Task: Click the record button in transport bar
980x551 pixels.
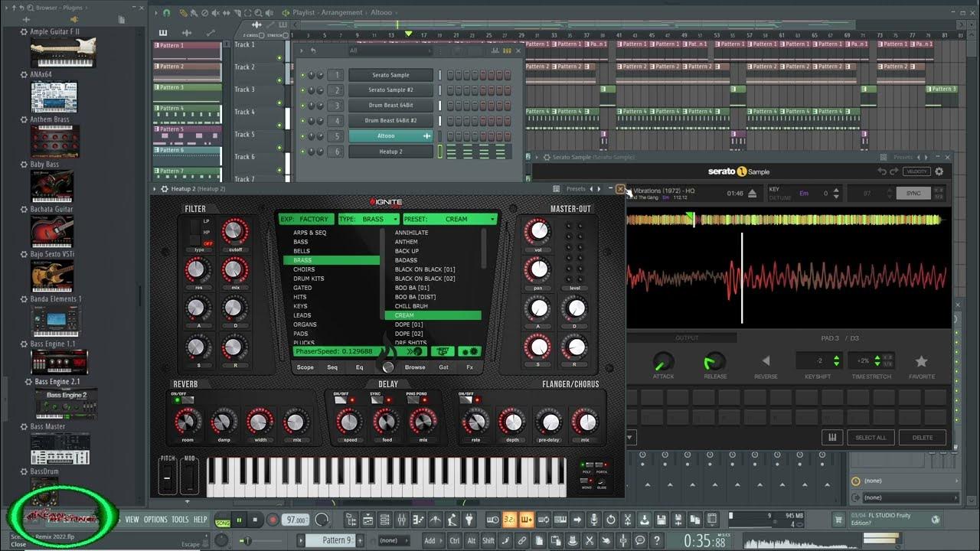Action: 273,520
